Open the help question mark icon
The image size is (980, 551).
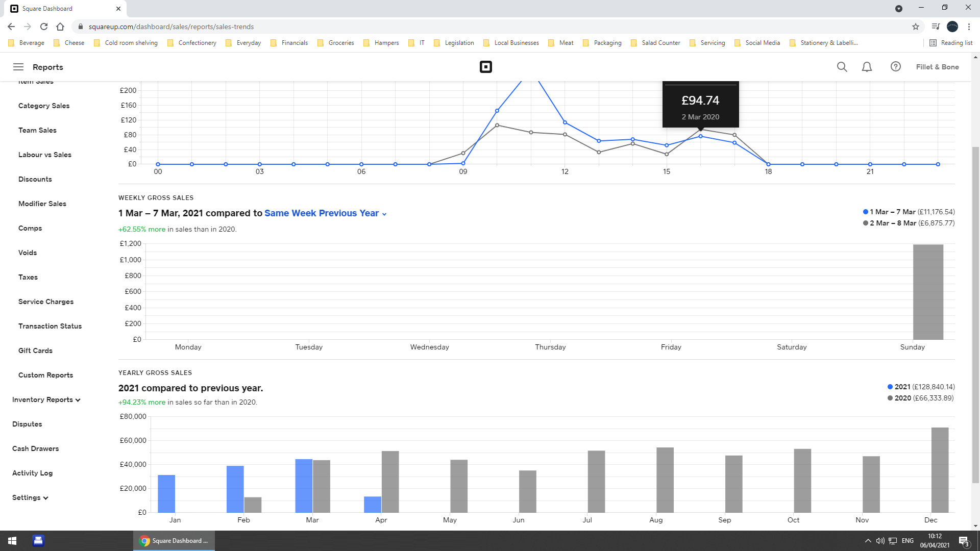coord(895,67)
